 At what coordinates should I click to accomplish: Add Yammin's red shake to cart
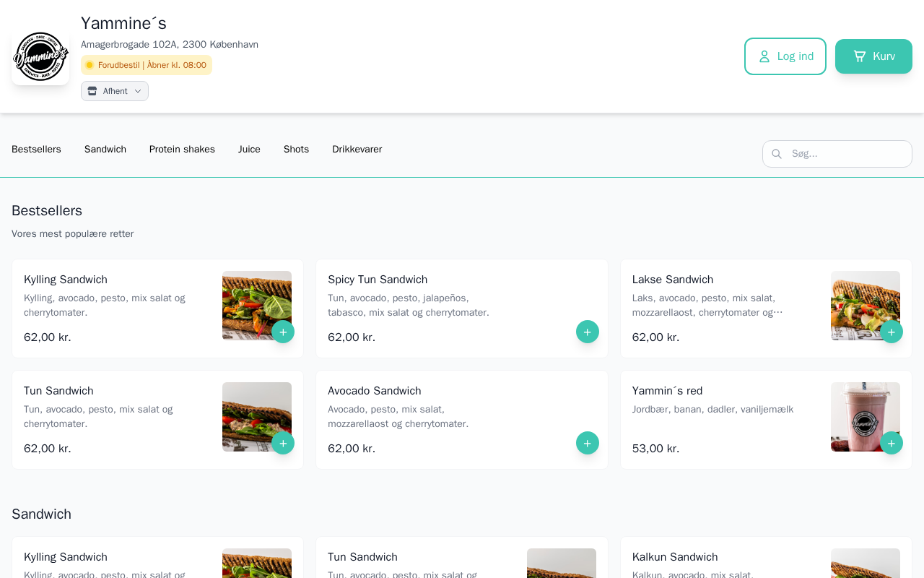point(892,443)
